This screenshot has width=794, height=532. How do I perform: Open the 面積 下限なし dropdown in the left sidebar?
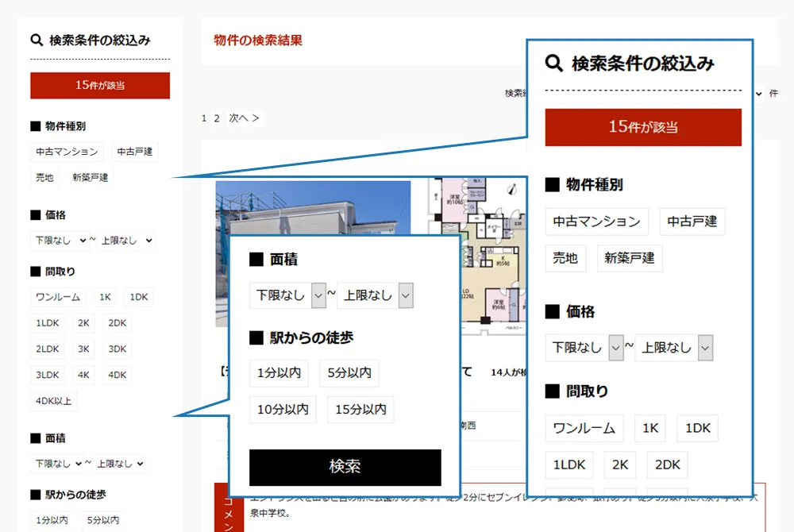(x=57, y=464)
